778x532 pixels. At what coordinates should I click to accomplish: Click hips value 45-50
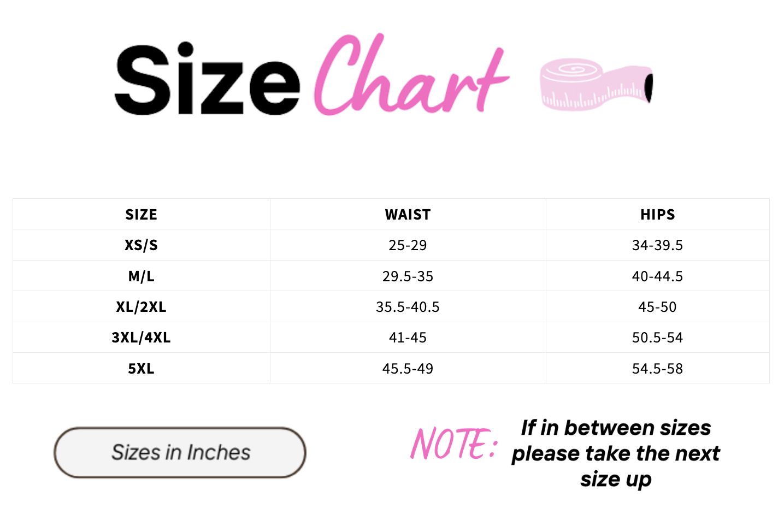pyautogui.click(x=657, y=307)
